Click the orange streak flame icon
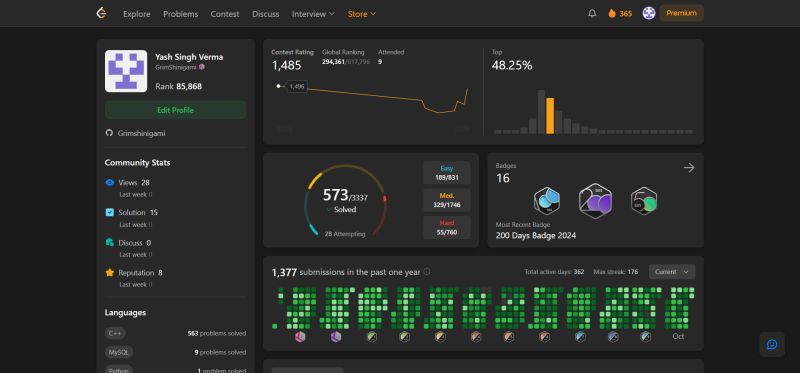 [x=612, y=14]
